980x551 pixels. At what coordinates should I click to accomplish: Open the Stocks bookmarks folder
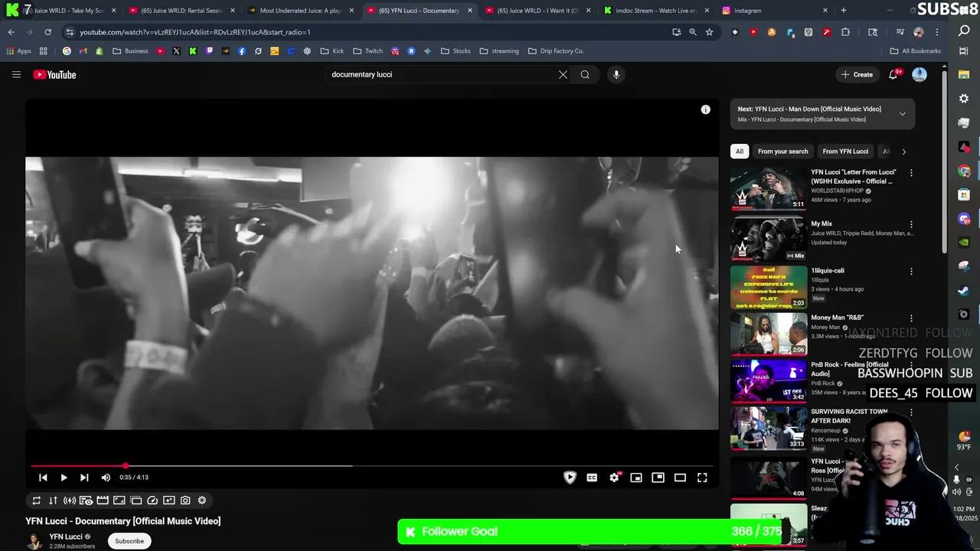456,51
